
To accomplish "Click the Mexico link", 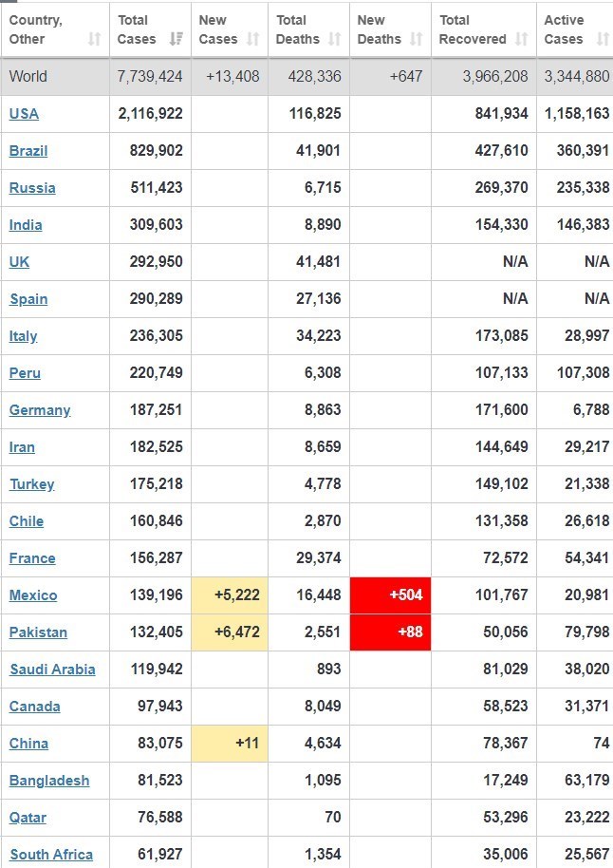I will (33, 595).
